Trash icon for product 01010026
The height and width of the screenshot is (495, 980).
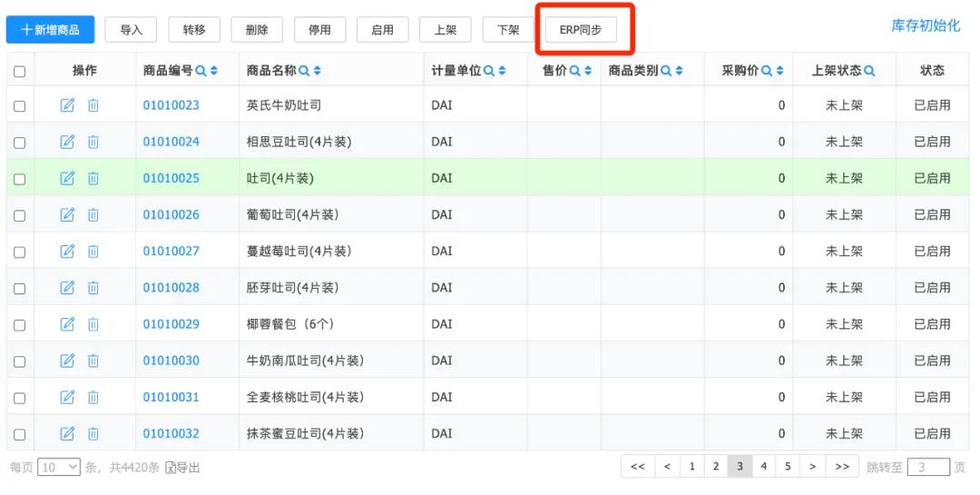point(93,214)
